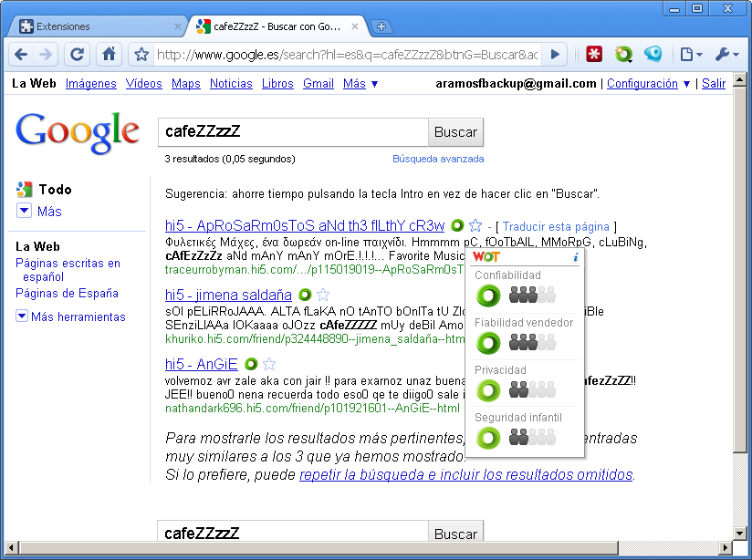The width and height of the screenshot is (752, 560).
Task: Click the Privacidad rating ring
Action: coord(488,390)
